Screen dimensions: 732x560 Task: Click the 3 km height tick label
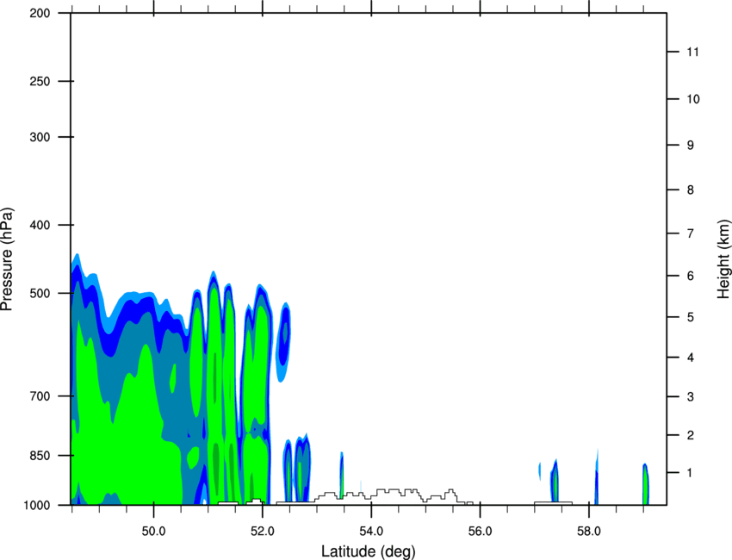coord(691,397)
